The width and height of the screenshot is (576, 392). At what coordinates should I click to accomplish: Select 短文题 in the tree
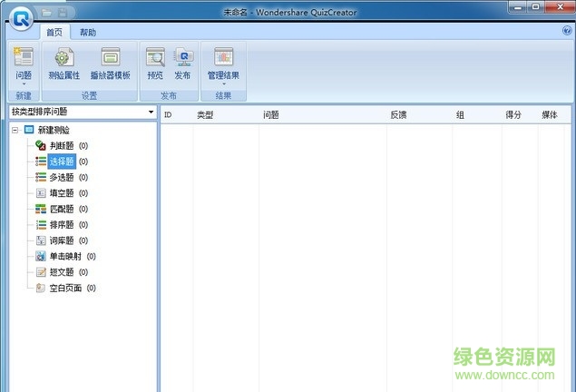(x=62, y=272)
